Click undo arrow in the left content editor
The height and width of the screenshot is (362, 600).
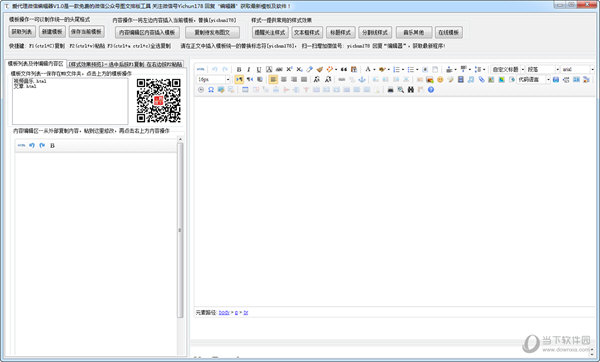[x=32, y=145]
